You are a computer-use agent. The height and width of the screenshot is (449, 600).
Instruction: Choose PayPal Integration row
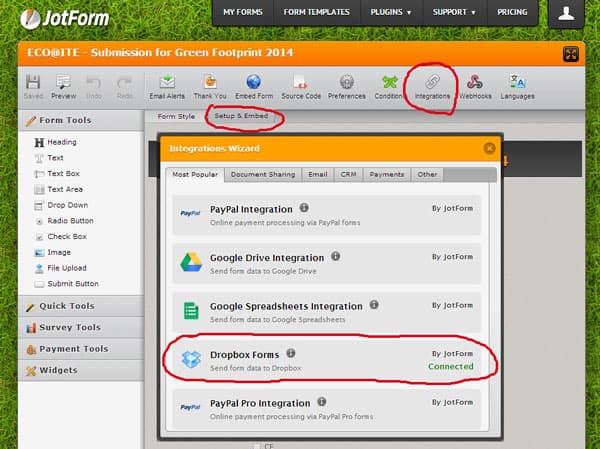327,215
